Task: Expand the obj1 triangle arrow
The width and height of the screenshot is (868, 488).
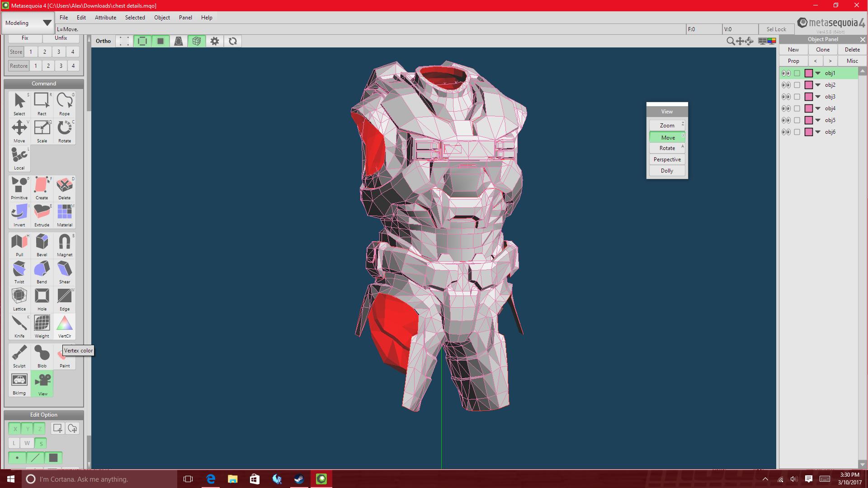Action: pyautogui.click(x=818, y=73)
